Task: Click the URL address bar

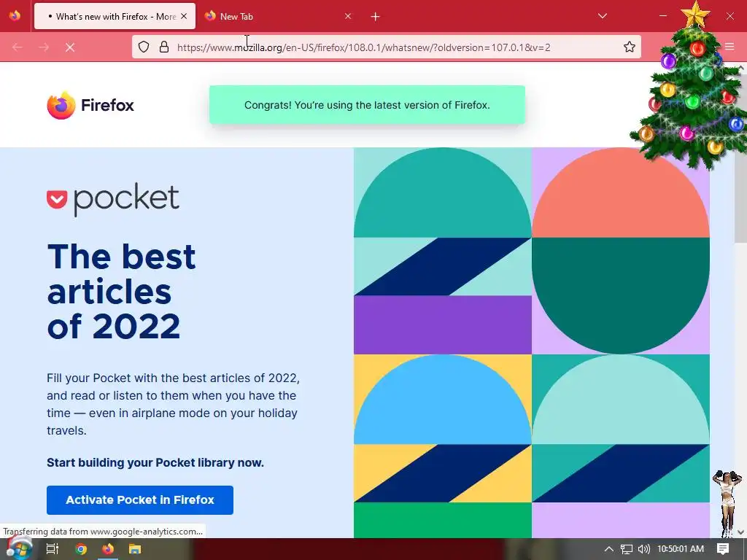Action: pos(387,47)
